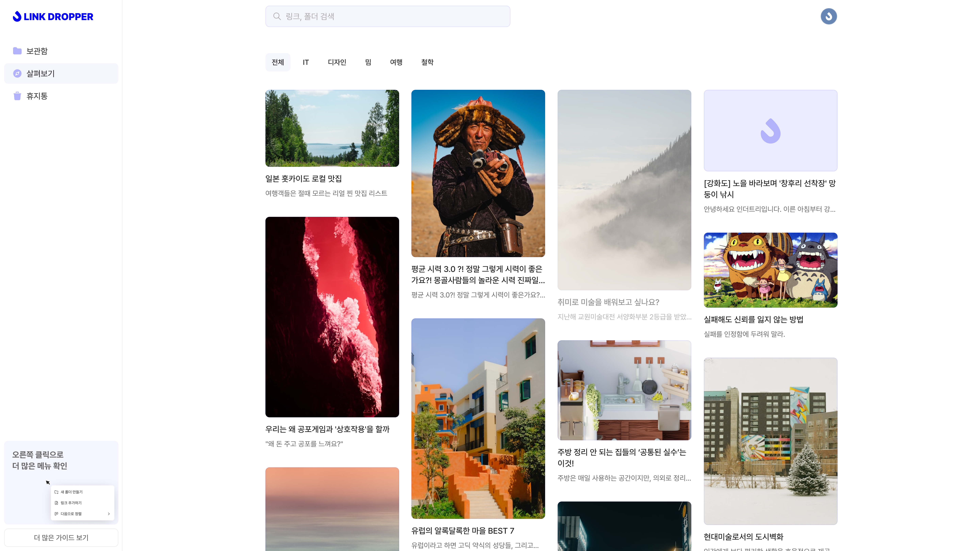Viewport: 980px width, 551px height.
Task: Open the 일본 홋카이도 로컬 맛집 link
Action: pyautogui.click(x=303, y=179)
